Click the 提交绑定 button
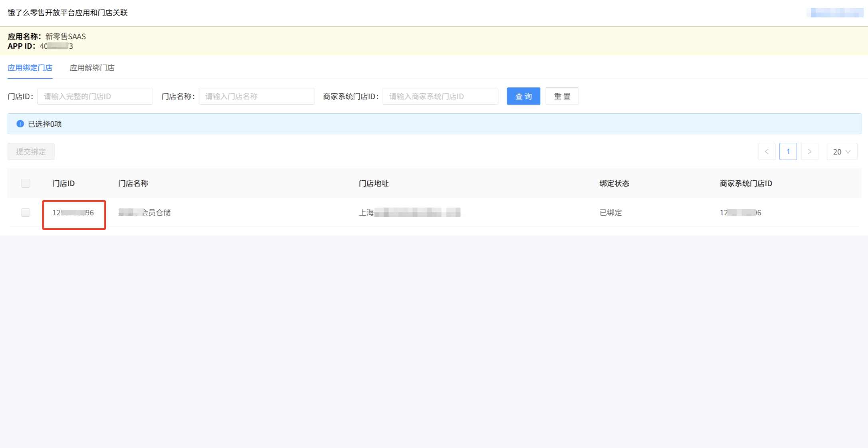The height and width of the screenshot is (448, 868). point(31,152)
